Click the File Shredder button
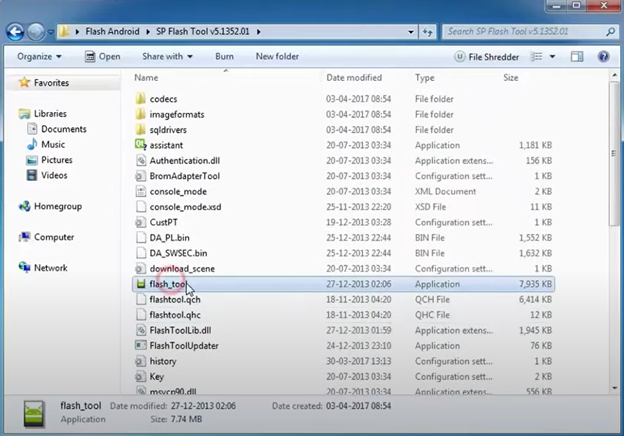Image resolution: width=624 pixels, height=436 pixels. pos(486,57)
